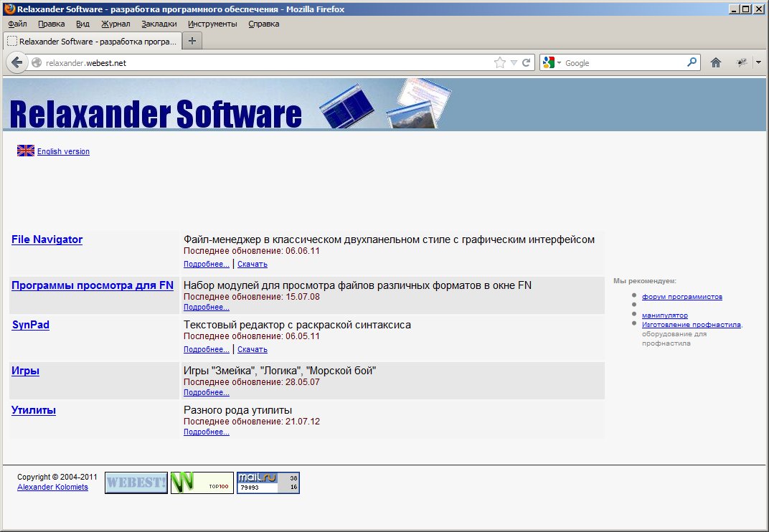Screen dimensions: 769x532
Task: Open форум программистов link
Action: [681, 297]
